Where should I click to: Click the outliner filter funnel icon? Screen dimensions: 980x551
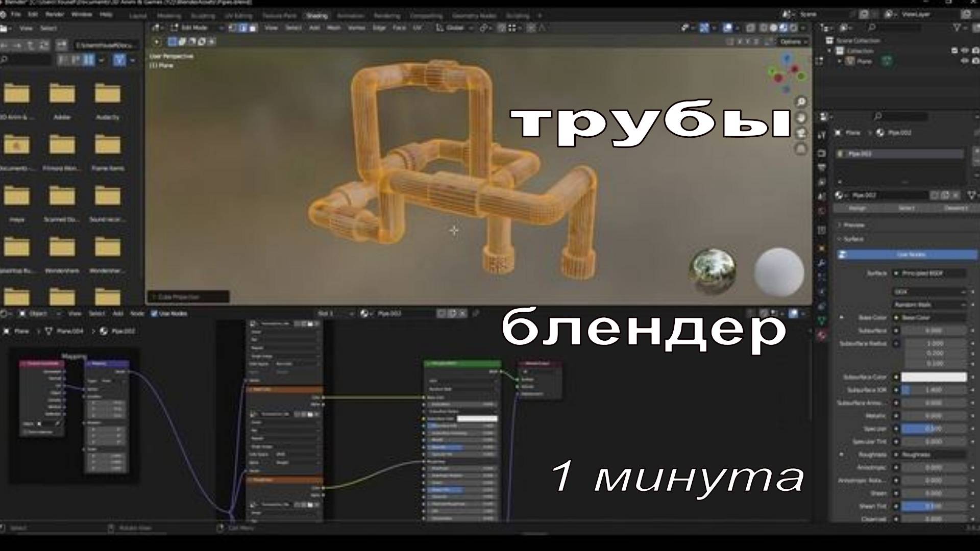click(x=958, y=28)
